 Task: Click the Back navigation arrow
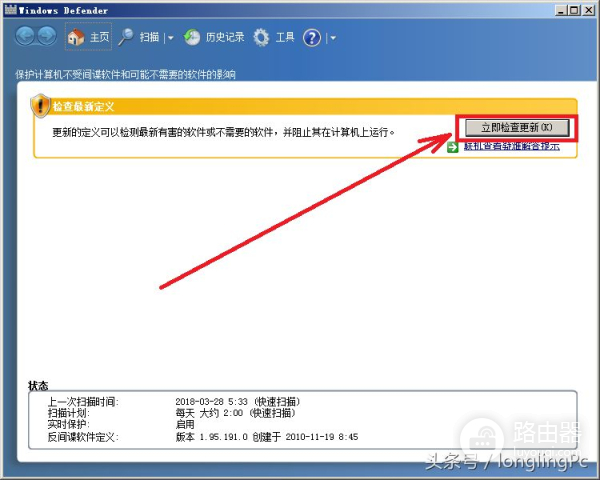[25, 37]
